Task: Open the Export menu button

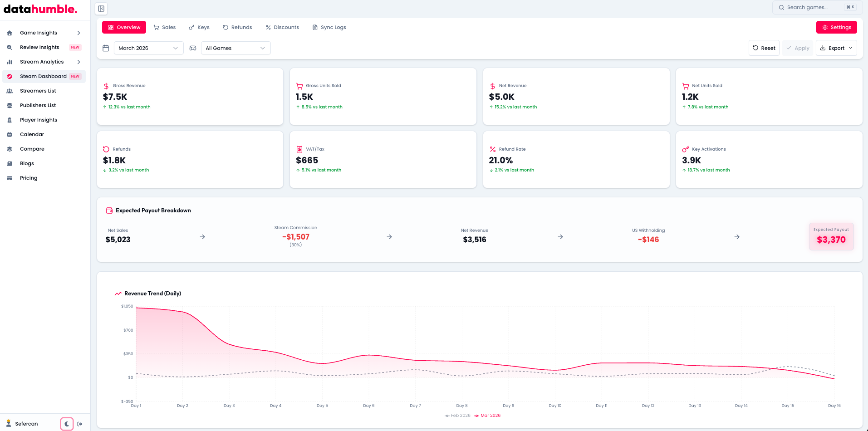Action: [836, 48]
